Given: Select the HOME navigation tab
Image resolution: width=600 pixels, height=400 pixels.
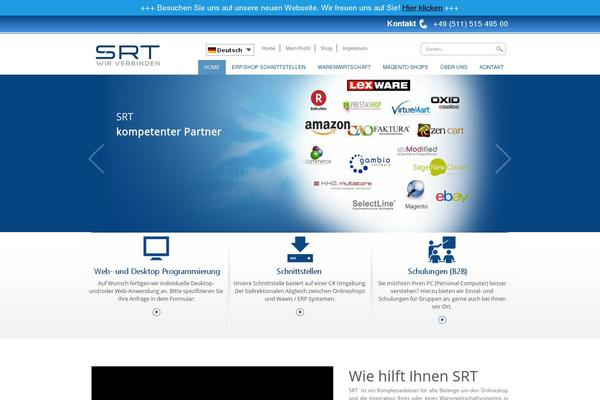Looking at the screenshot, I should point(212,67).
